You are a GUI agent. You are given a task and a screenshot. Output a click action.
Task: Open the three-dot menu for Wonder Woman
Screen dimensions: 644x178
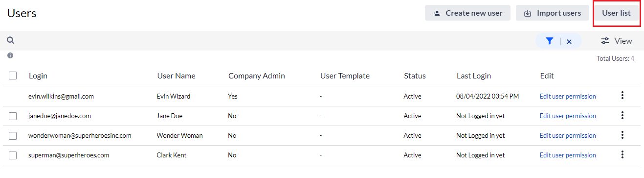pos(622,135)
